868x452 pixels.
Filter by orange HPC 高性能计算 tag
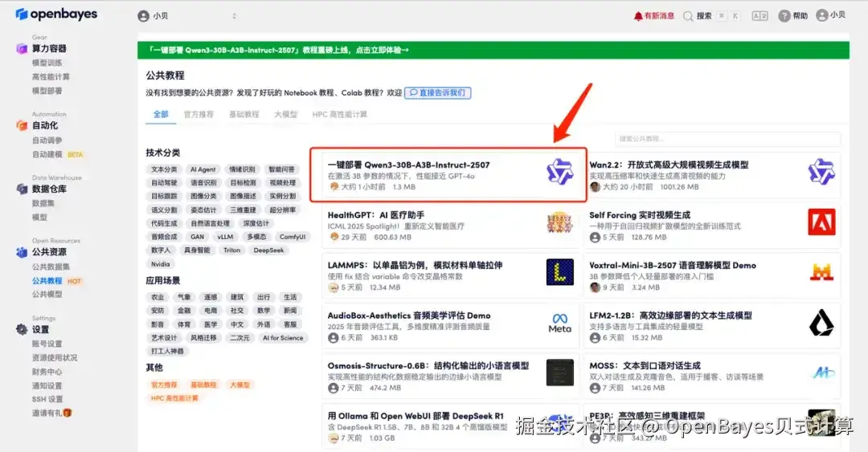click(174, 398)
